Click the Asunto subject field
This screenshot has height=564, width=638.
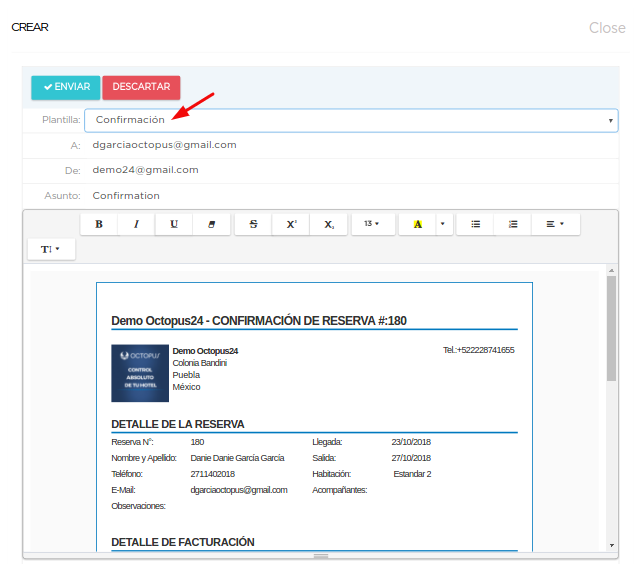pyautogui.click(x=353, y=196)
